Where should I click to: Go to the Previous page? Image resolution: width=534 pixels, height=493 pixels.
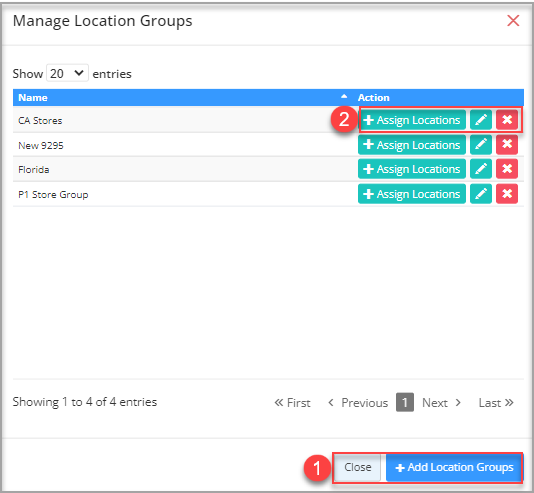[x=358, y=403]
